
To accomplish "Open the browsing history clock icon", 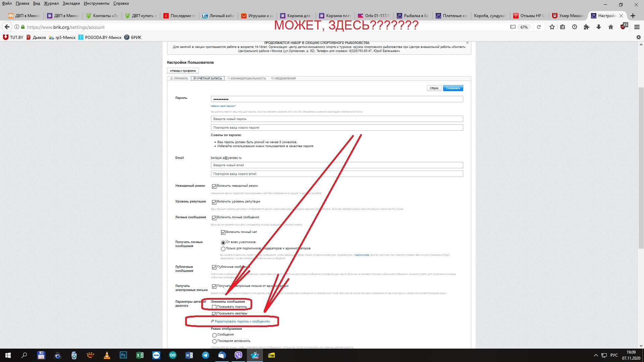I will coord(575,27).
